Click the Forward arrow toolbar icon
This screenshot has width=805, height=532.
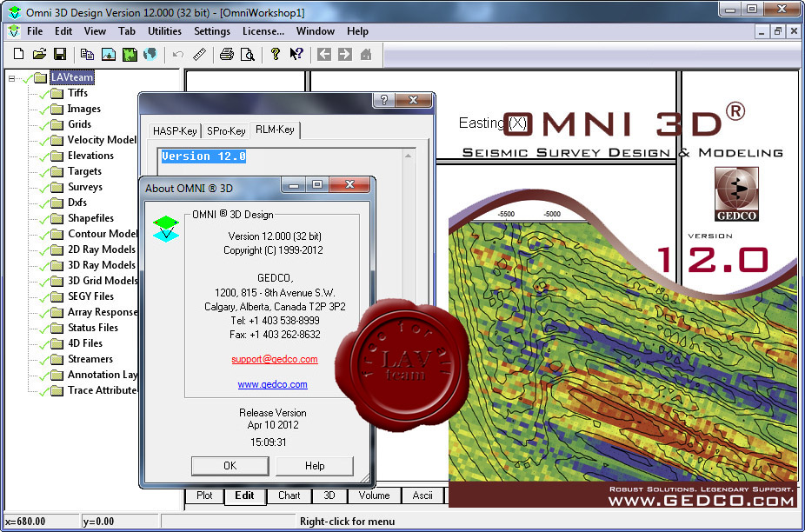click(345, 54)
